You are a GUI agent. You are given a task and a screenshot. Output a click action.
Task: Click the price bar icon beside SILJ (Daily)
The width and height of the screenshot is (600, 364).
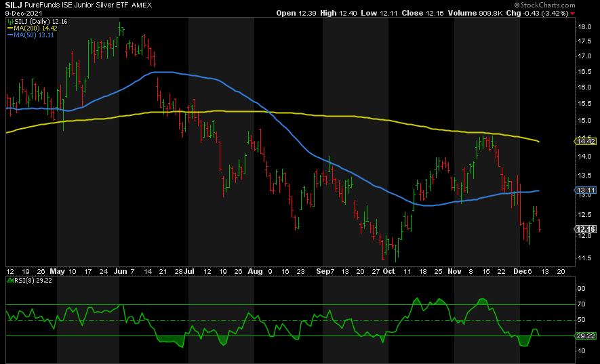(10, 22)
